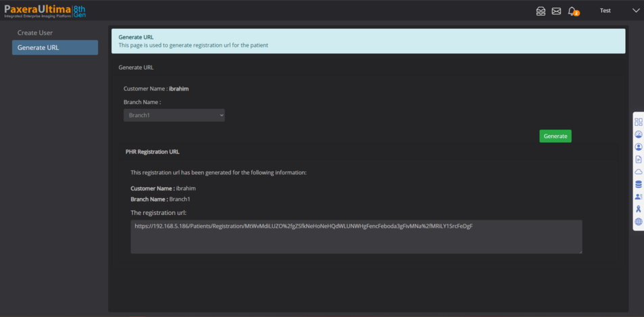Open the database stack icon in sidebar
This screenshot has width=644, height=317.
[639, 184]
